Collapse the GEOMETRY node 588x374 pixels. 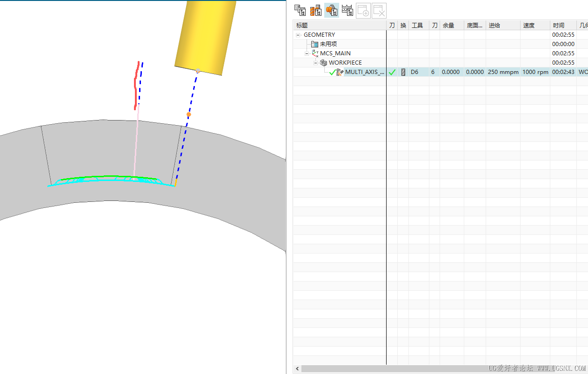click(298, 35)
